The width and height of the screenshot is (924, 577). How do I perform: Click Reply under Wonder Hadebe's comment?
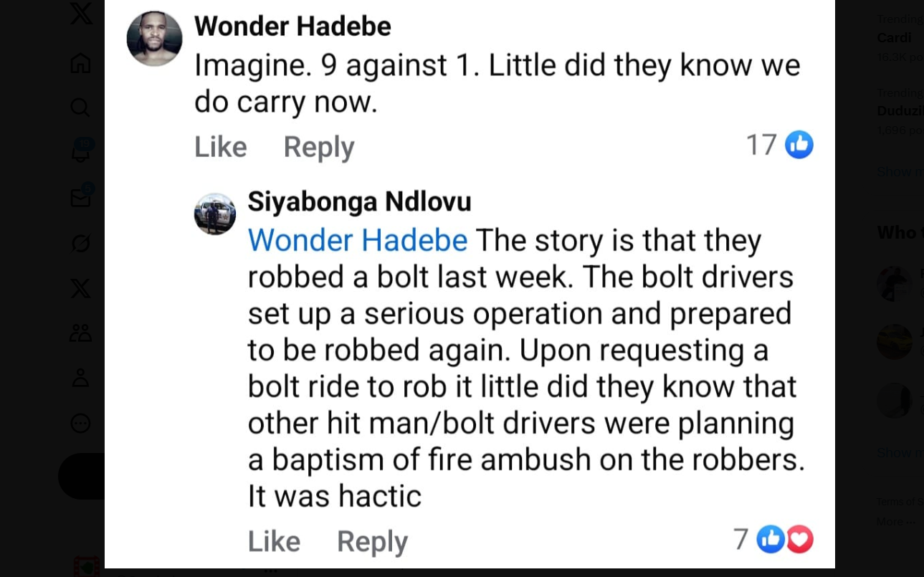click(319, 147)
